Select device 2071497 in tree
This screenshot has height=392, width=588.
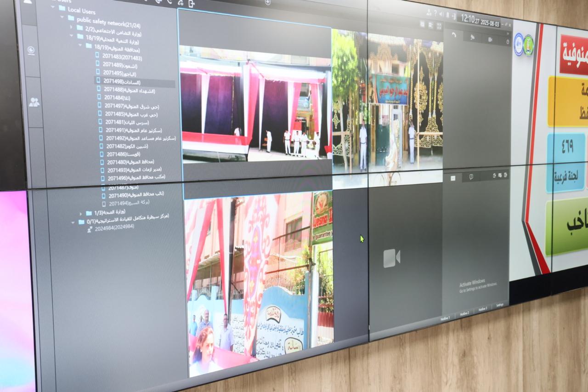click(x=129, y=106)
